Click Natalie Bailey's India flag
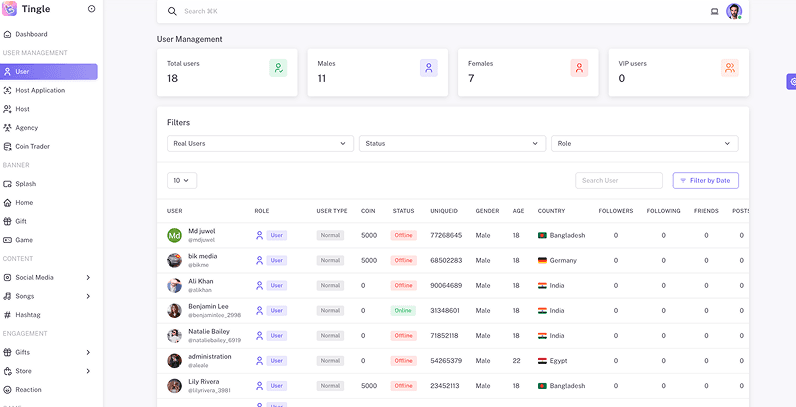Image resolution: width=796 pixels, height=407 pixels. click(x=542, y=336)
